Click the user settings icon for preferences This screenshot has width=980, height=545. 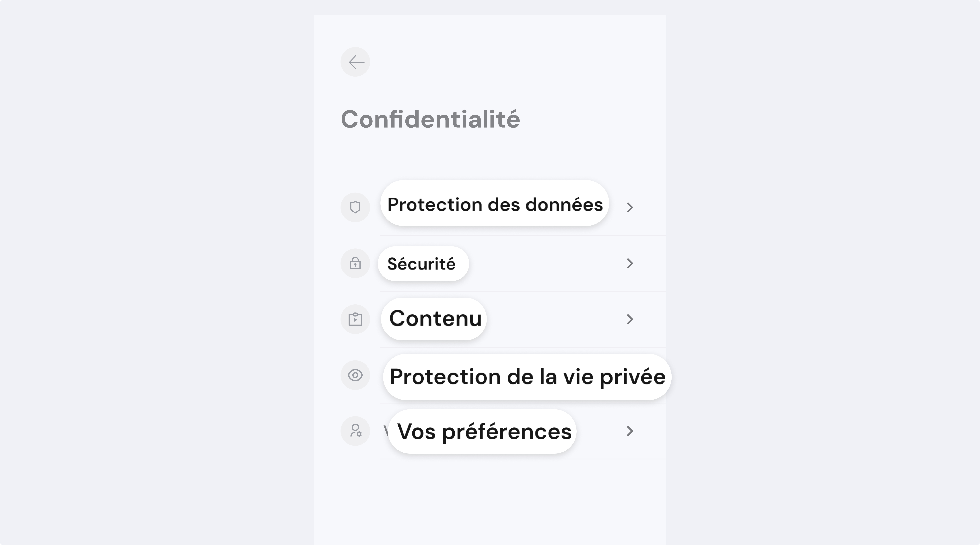coord(355,431)
